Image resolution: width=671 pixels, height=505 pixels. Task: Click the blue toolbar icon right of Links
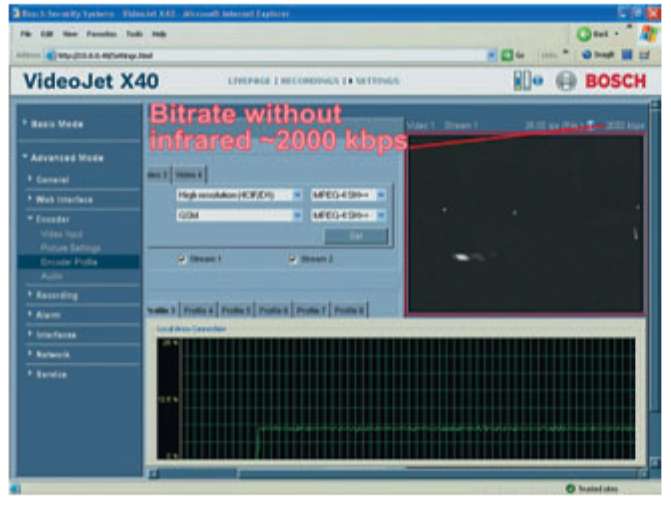[x=587, y=55]
